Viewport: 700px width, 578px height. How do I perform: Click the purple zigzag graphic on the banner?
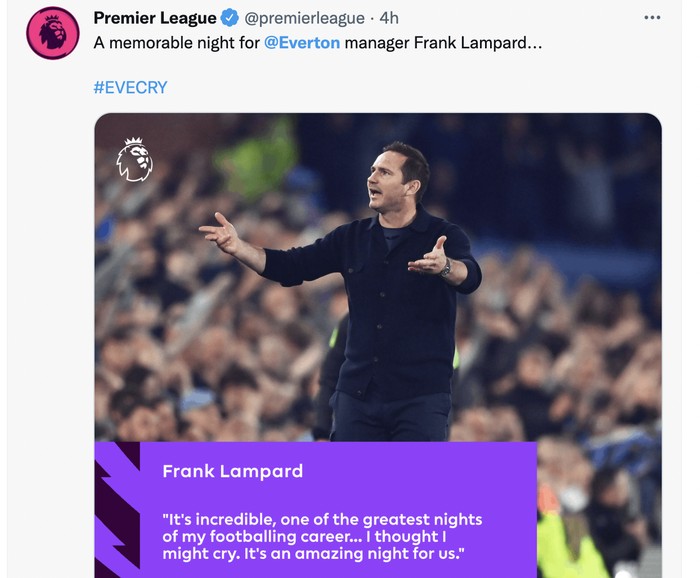[x=118, y=510]
